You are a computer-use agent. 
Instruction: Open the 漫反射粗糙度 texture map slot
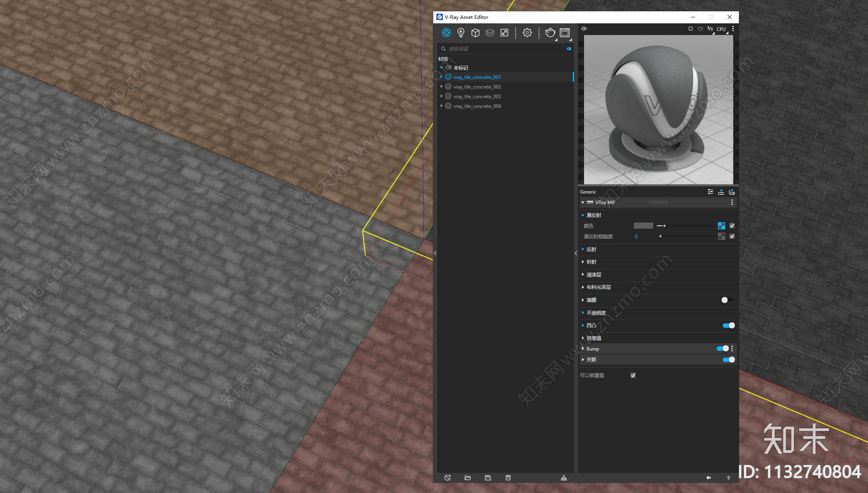point(722,236)
